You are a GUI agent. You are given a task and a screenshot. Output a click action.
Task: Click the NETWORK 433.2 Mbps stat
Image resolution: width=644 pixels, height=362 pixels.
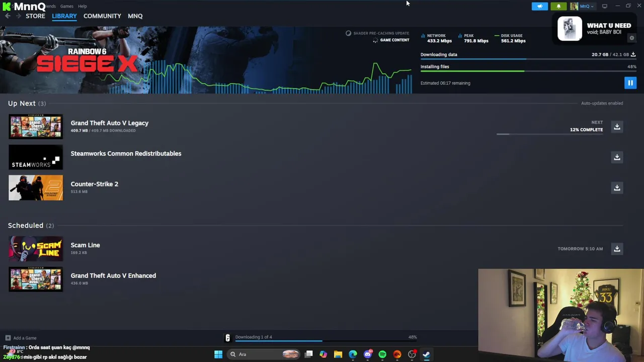(x=436, y=38)
